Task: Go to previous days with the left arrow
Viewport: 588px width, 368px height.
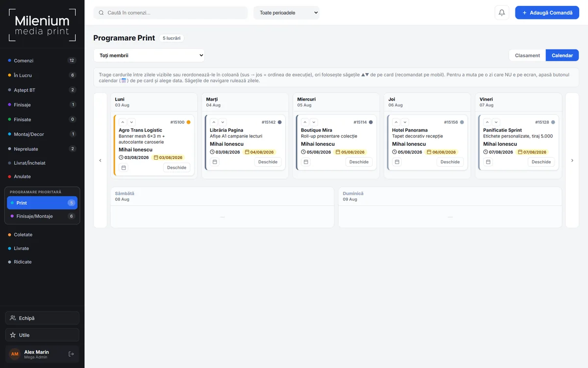Action: point(100,160)
